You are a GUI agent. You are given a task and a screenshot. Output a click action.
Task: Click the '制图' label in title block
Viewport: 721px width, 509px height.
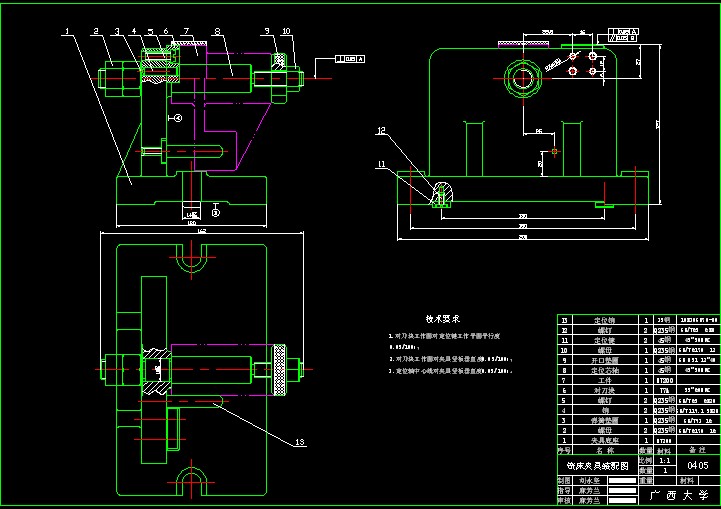coord(564,480)
